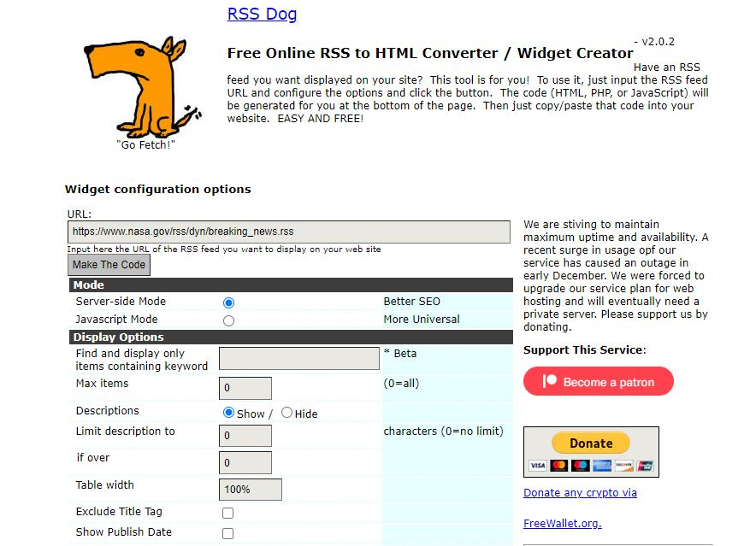Click the '* Beta' label

tap(400, 353)
